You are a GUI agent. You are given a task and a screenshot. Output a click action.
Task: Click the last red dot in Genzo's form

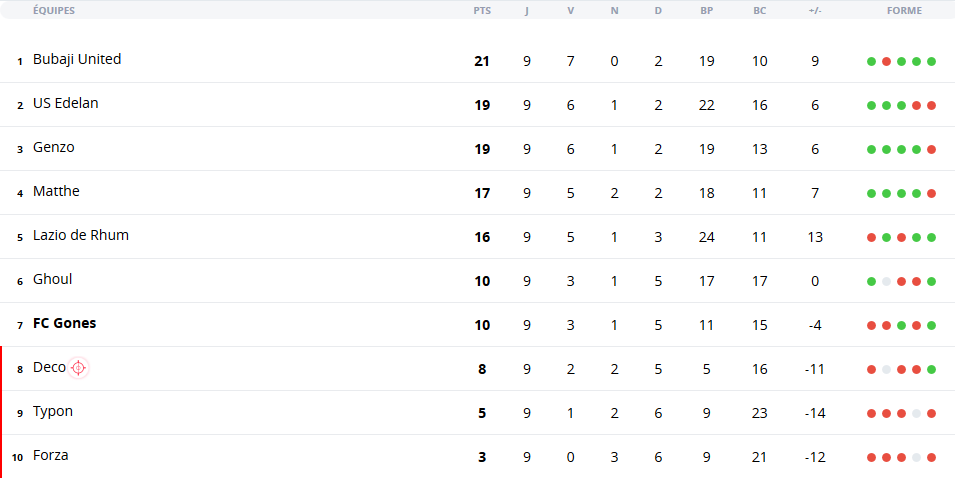coord(931,149)
